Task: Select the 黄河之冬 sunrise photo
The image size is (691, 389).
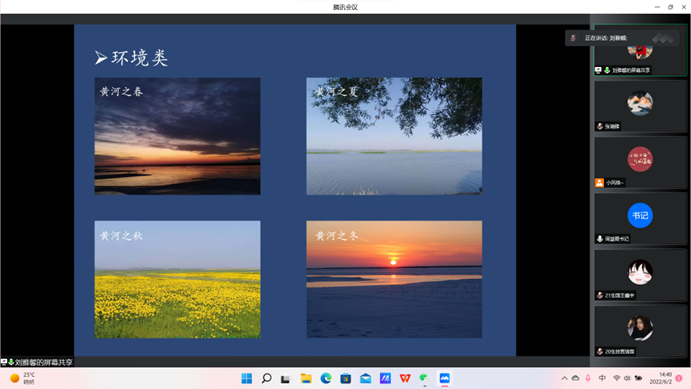Action: (394, 279)
